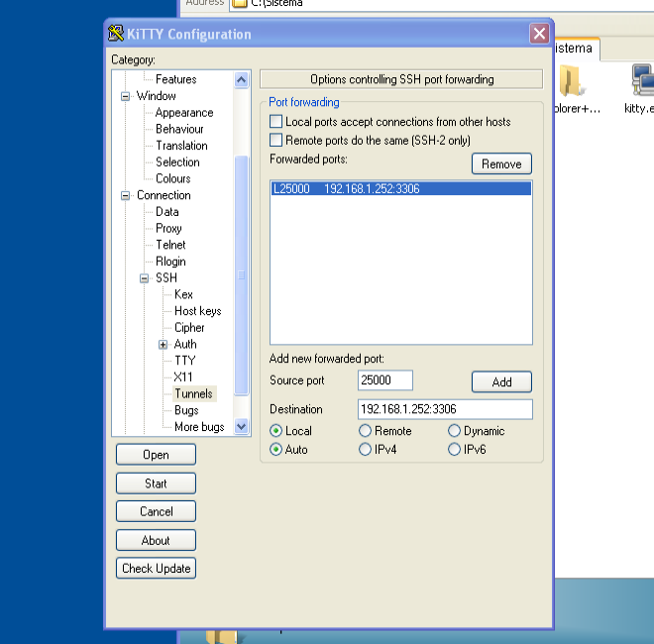Viewport: 654px width, 644px height.
Task: Select the Remote forwarding radio button
Action: click(365, 430)
